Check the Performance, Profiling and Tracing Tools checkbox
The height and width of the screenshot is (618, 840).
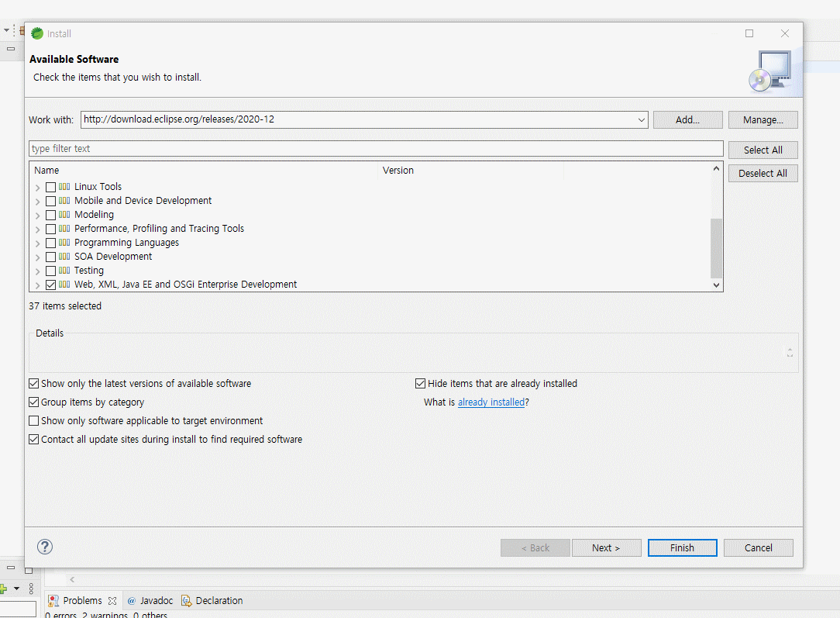(51, 229)
